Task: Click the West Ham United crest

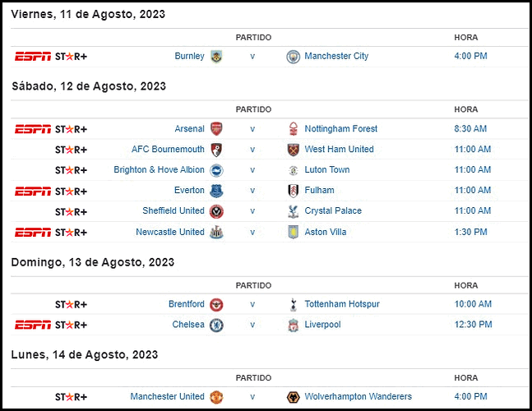Action: [294, 150]
